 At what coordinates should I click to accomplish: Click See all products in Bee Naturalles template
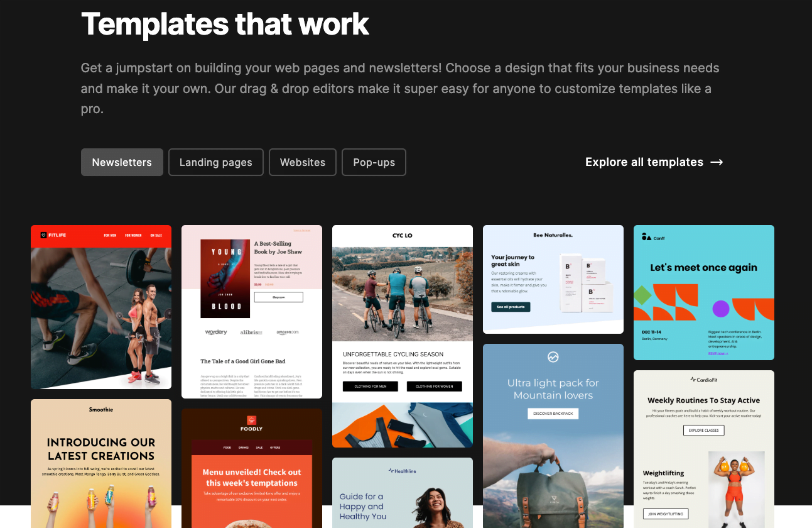pyautogui.click(x=511, y=307)
